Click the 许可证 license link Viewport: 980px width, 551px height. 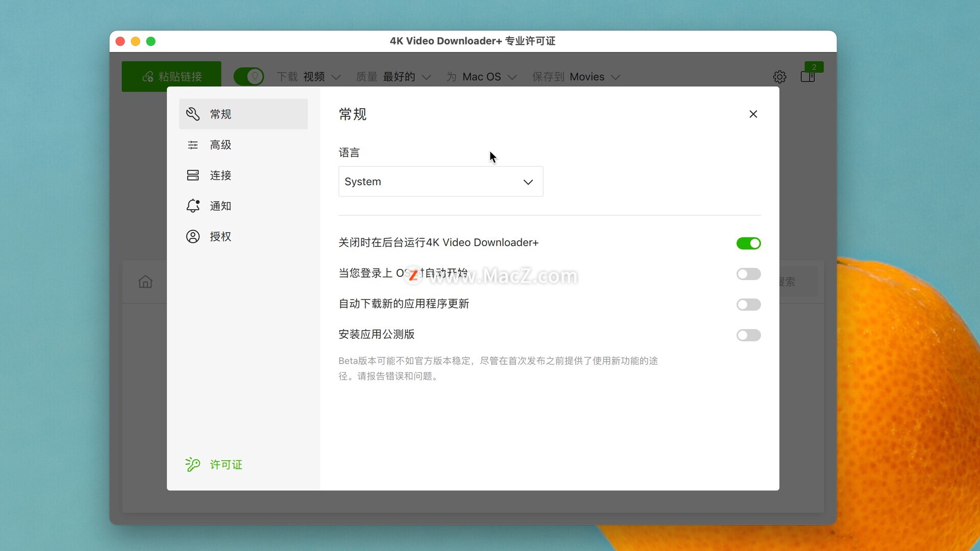[x=226, y=464]
